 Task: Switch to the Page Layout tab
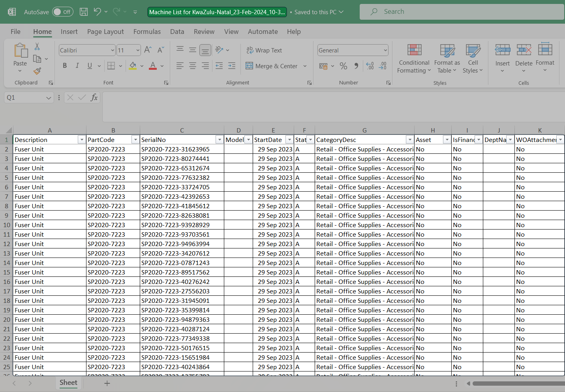click(x=105, y=32)
